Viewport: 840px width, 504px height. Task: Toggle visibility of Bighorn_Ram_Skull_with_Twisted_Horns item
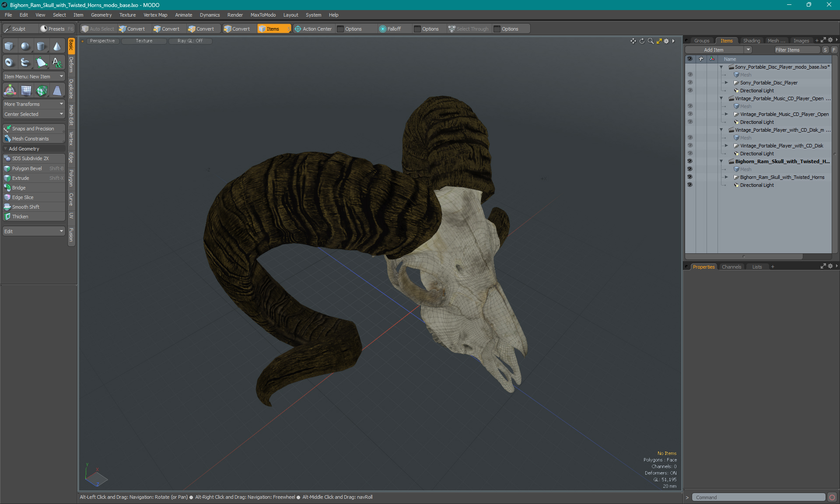690,177
